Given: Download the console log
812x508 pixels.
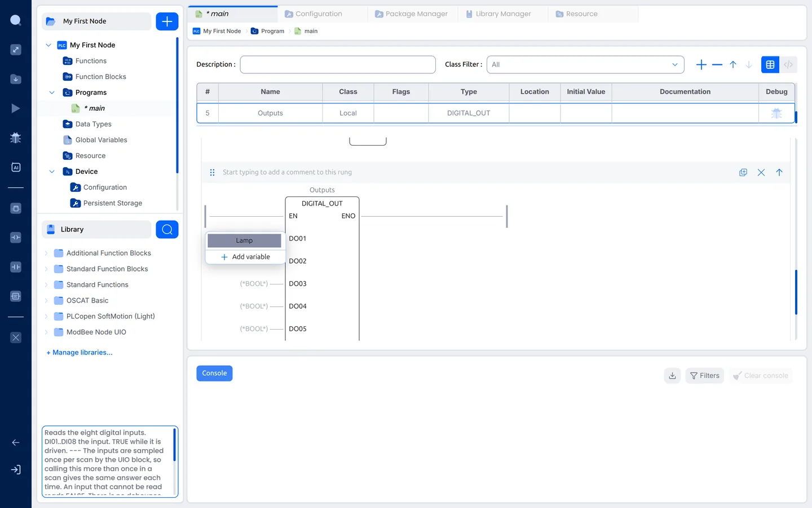Looking at the screenshot, I should 672,375.
